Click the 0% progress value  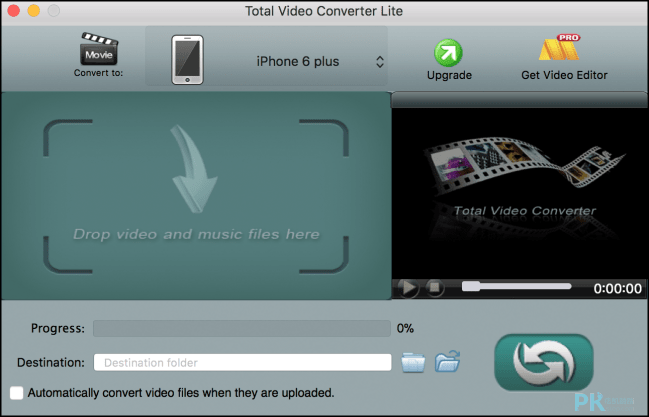pyautogui.click(x=405, y=328)
